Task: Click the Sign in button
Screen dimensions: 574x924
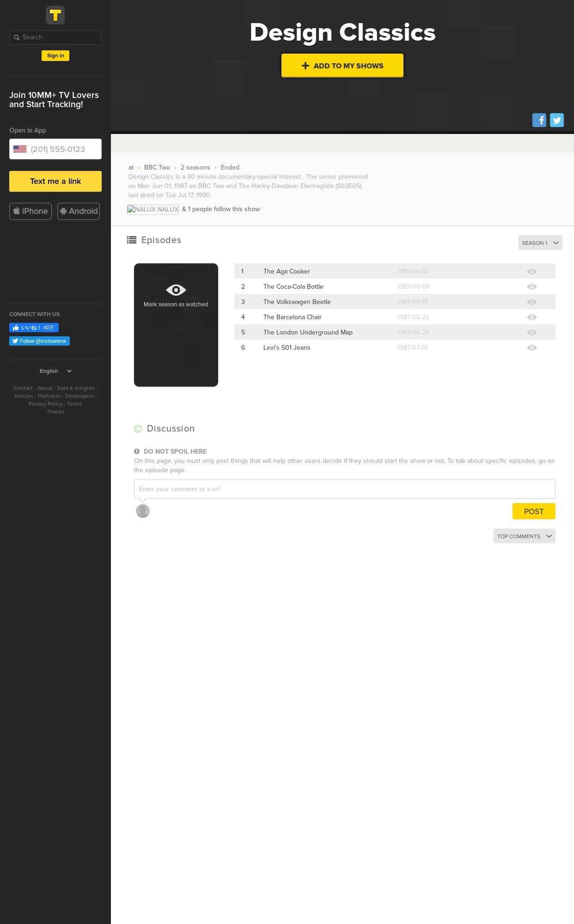Action: click(x=55, y=55)
